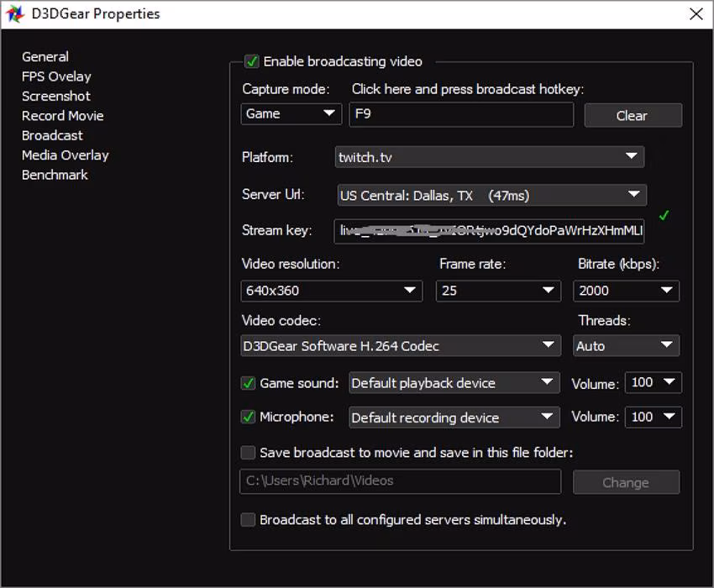Disable the Enable broadcasting video checkbox
Viewport: 714px width, 588px height.
[x=251, y=61]
